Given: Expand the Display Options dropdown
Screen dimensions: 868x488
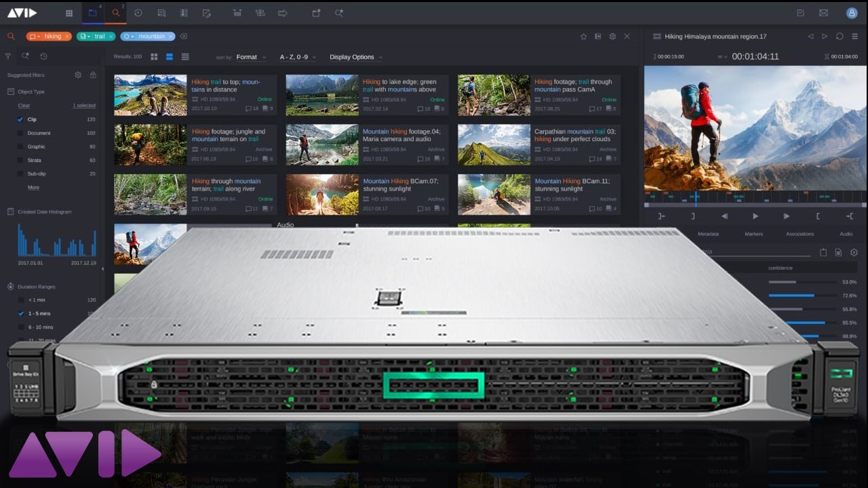Looking at the screenshot, I should 356,57.
